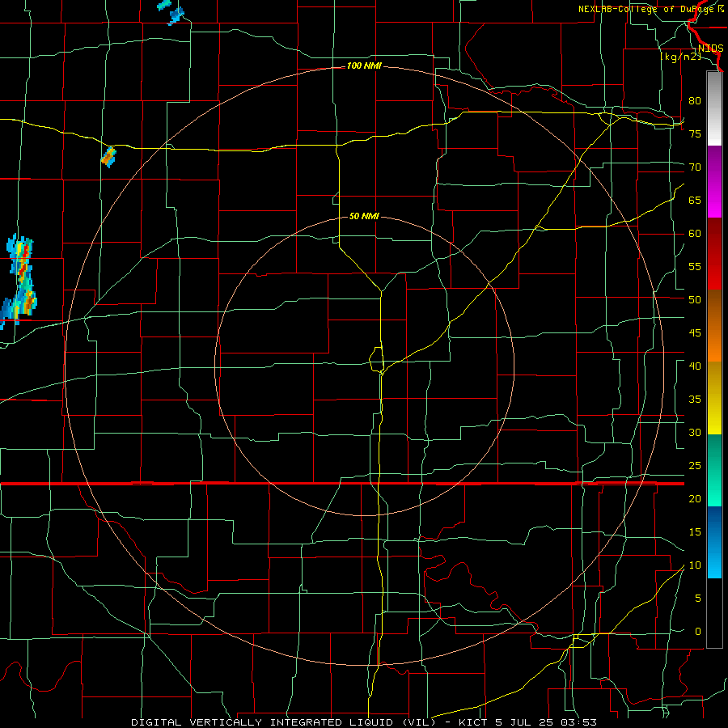Click the orange-cored storm cell on the yellow highway

coord(108,156)
